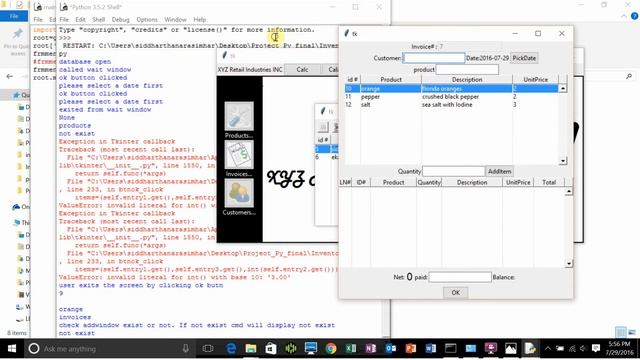Open Word from taskbar
Image resolution: width=640 pixels, height=360 pixels.
[431, 349]
